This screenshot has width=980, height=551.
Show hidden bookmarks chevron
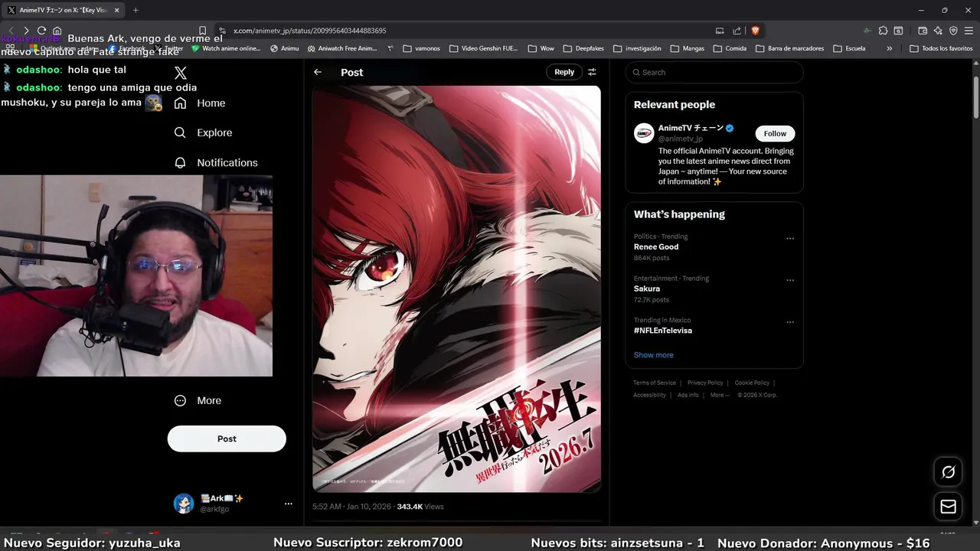pyautogui.click(x=889, y=48)
